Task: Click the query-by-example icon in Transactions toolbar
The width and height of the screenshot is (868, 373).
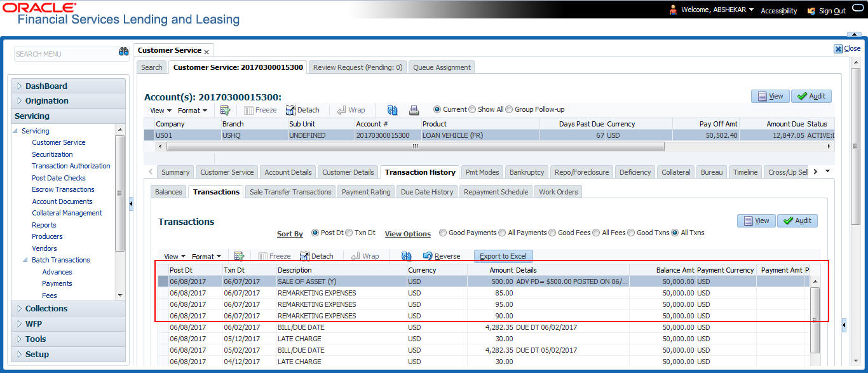Action: (240, 256)
